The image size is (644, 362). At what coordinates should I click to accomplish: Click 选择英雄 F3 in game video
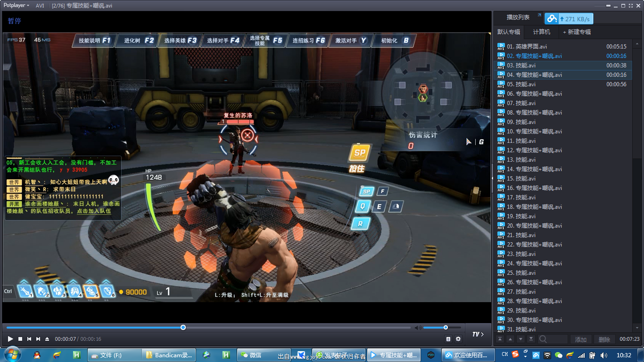pyautogui.click(x=180, y=41)
